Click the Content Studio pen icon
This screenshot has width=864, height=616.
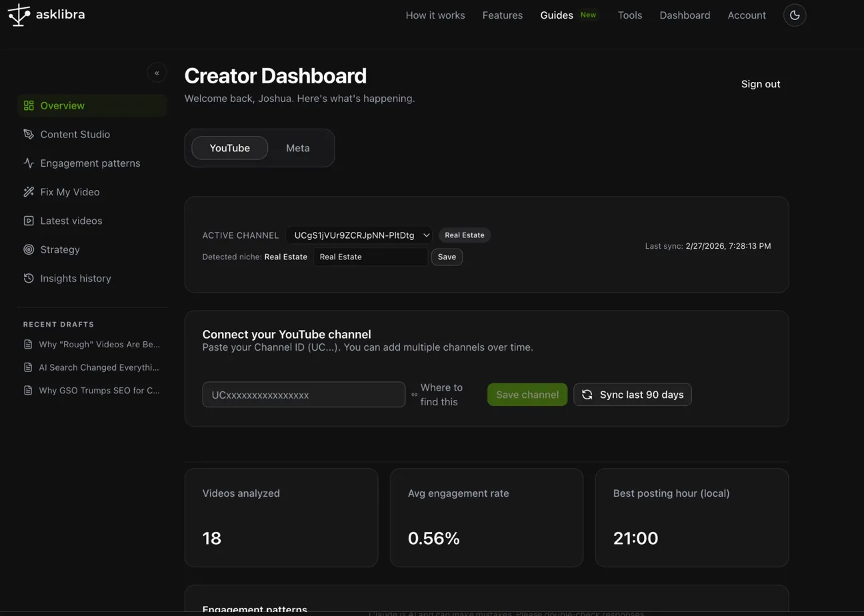29,134
